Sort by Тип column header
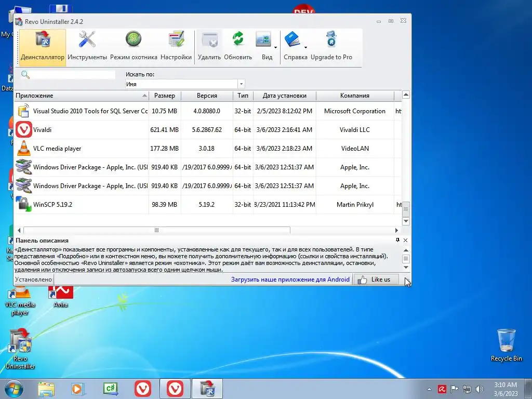The image size is (532, 399). click(243, 96)
